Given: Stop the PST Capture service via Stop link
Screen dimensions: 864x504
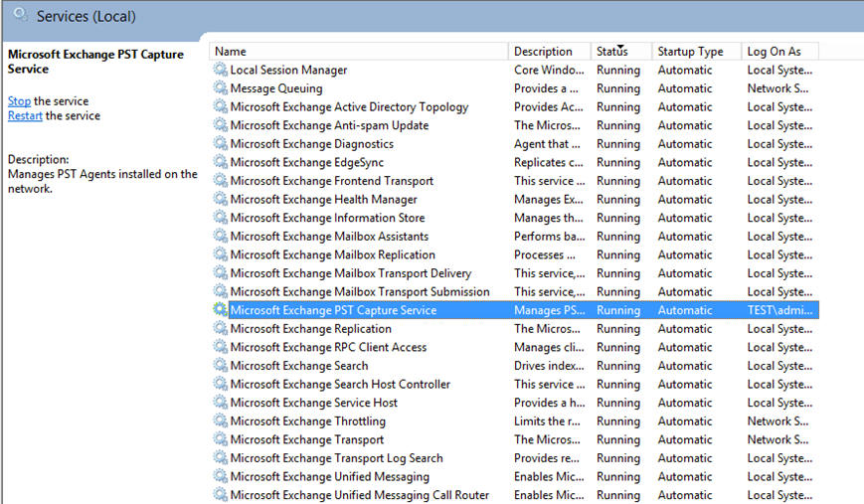Looking at the screenshot, I should pyautogui.click(x=19, y=101).
